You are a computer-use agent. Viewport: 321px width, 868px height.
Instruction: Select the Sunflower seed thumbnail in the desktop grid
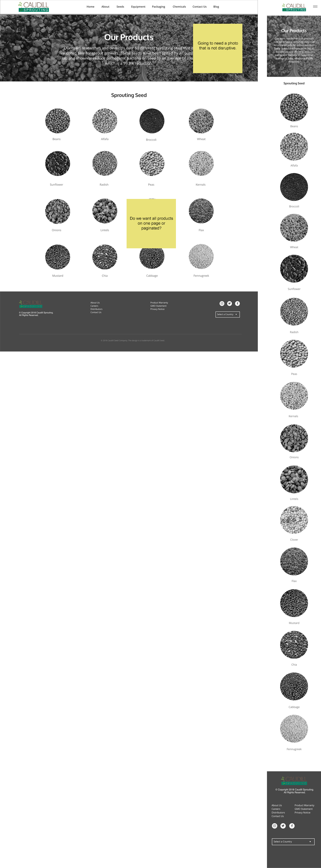coord(58,163)
